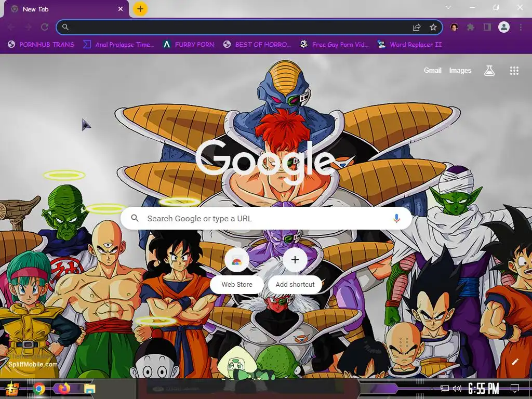The image size is (532, 399).
Task: Open the Gmail link
Action: [433, 70]
